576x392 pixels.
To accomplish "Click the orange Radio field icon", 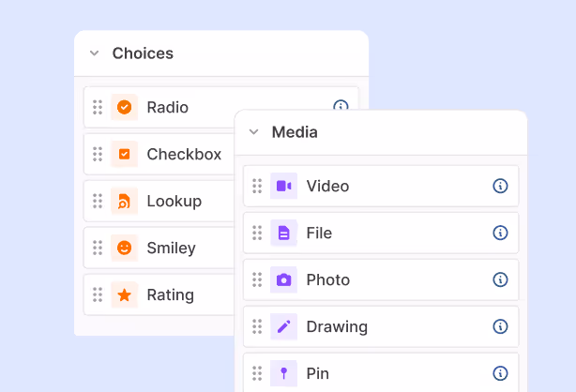I will pyautogui.click(x=124, y=107).
